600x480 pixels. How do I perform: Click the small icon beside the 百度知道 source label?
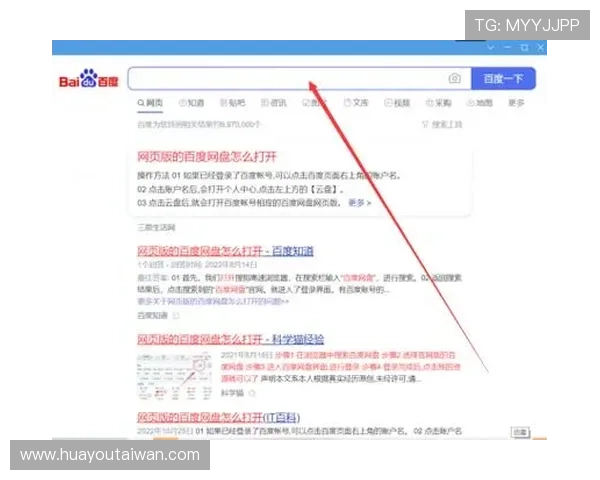(x=176, y=315)
